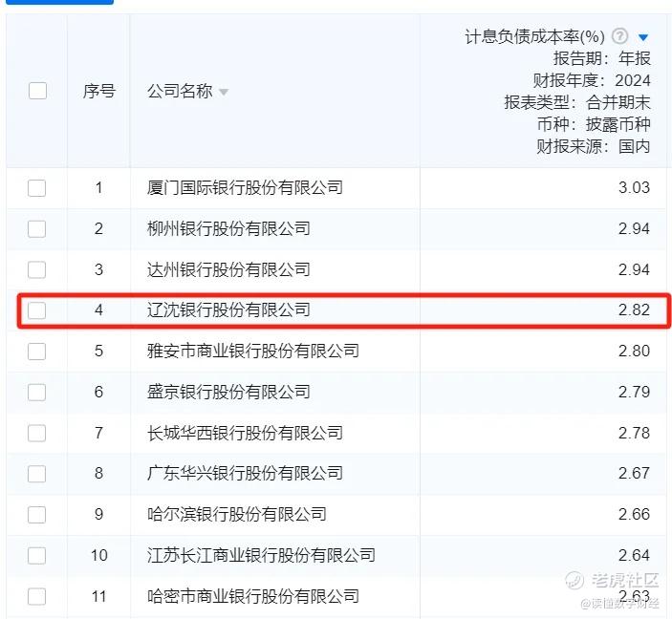Select the checkbox of 达州银行股份有限公司 row
The image size is (672, 619).
click(x=37, y=270)
